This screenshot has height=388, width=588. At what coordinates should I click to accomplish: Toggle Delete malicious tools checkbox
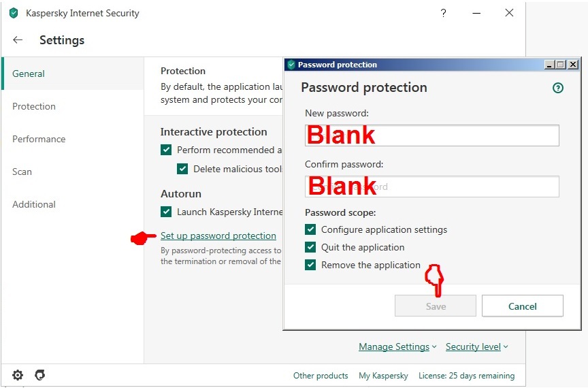[x=182, y=169]
